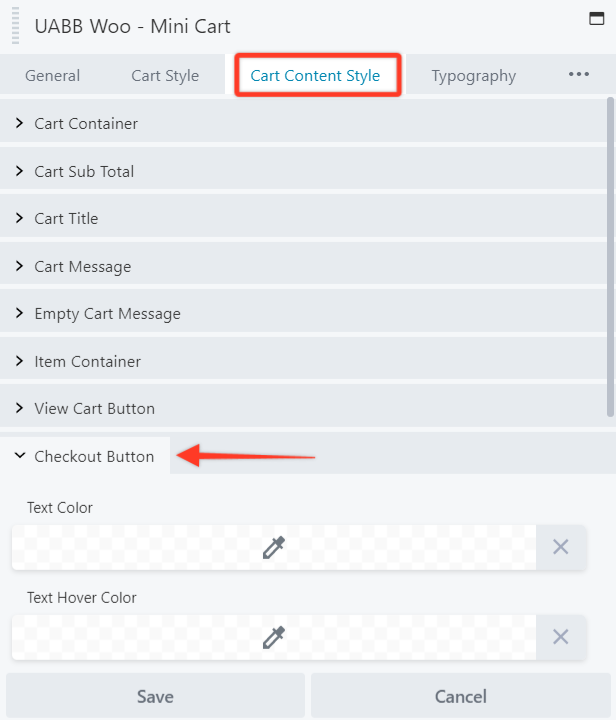Go to the Typography tab
Image resolution: width=616 pixels, height=720 pixels.
[474, 76]
